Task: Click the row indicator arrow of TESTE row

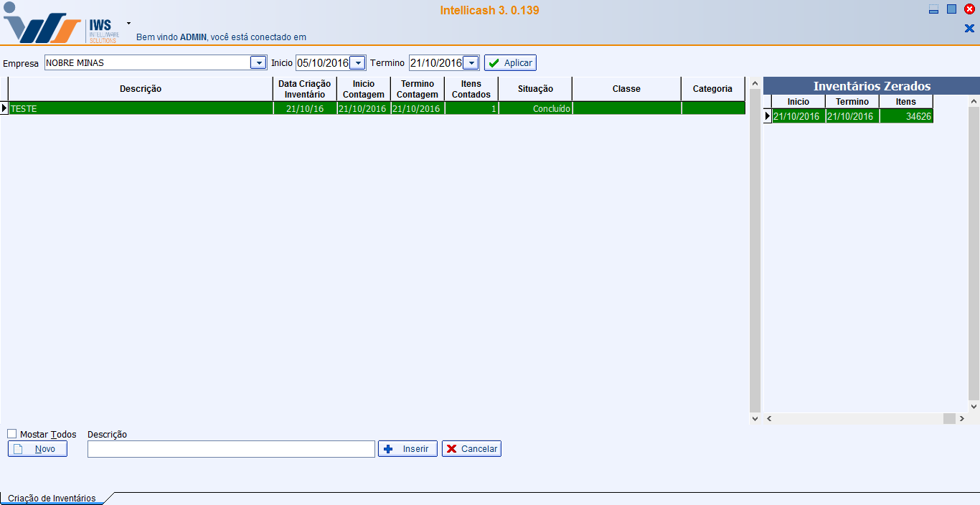Action: (4, 108)
